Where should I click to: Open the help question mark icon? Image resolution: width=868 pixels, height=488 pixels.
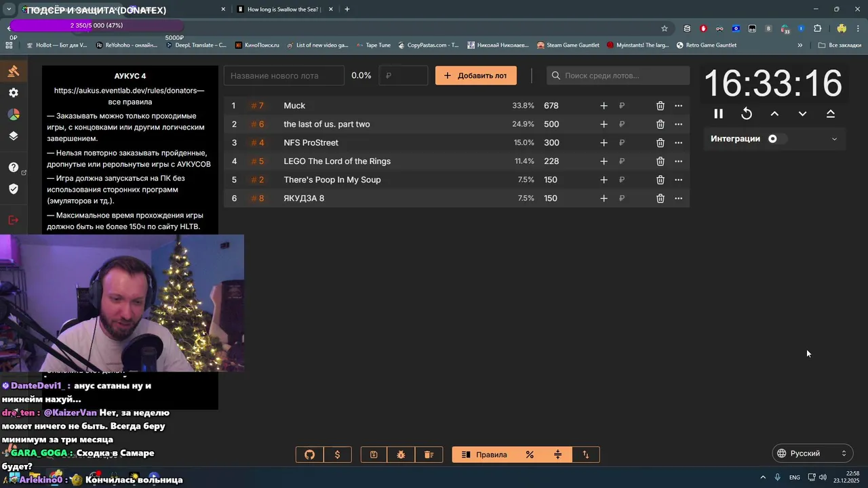click(x=14, y=167)
